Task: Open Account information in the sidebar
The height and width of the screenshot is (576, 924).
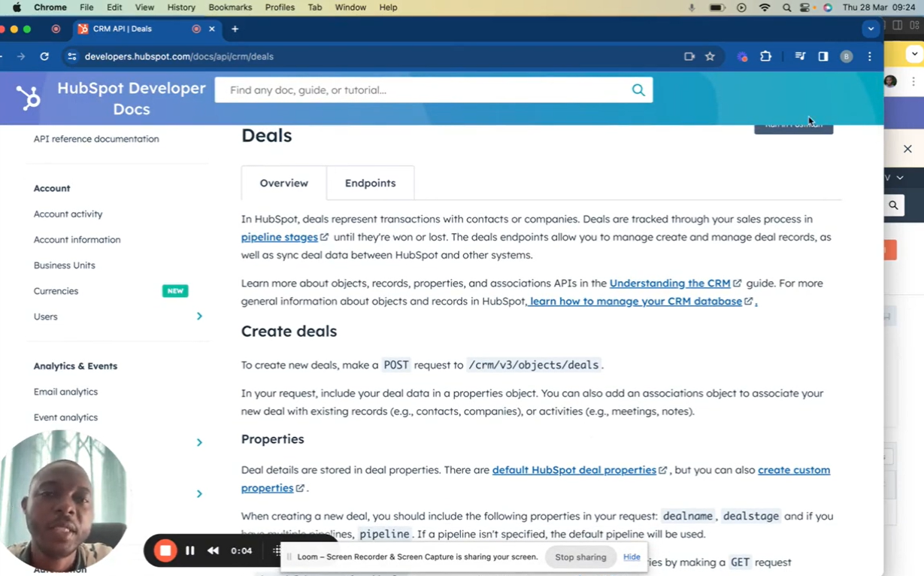Action: tap(77, 240)
